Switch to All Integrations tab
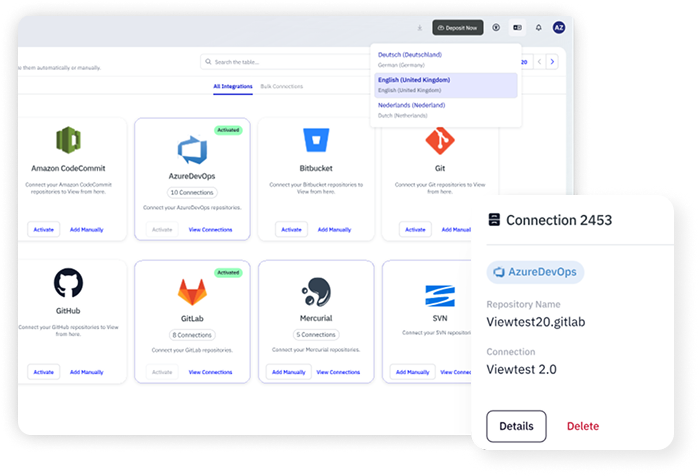The width and height of the screenshot is (700, 476). [x=233, y=87]
